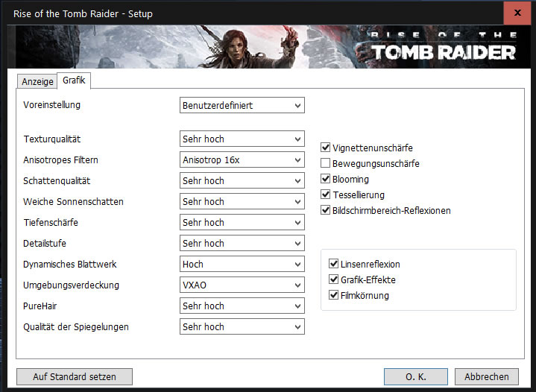Open the Tiefenschärfe dropdown
Viewport: 536px width, 392px height.
click(242, 223)
